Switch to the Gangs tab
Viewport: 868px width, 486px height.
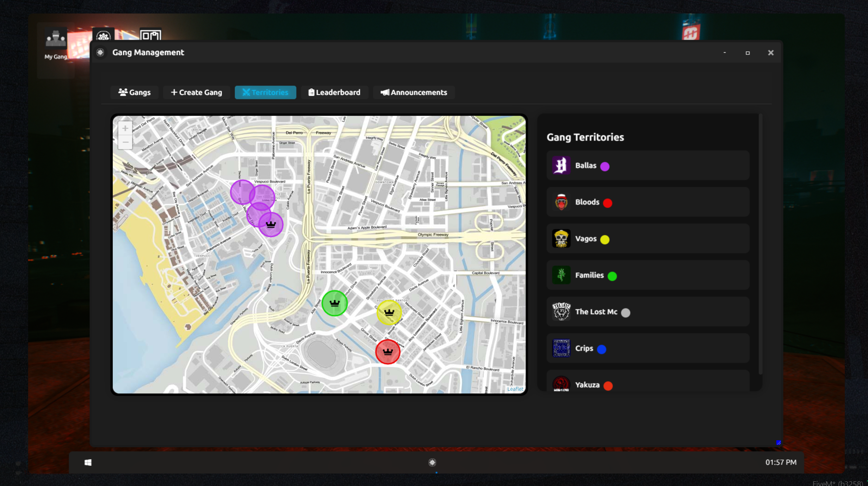134,92
